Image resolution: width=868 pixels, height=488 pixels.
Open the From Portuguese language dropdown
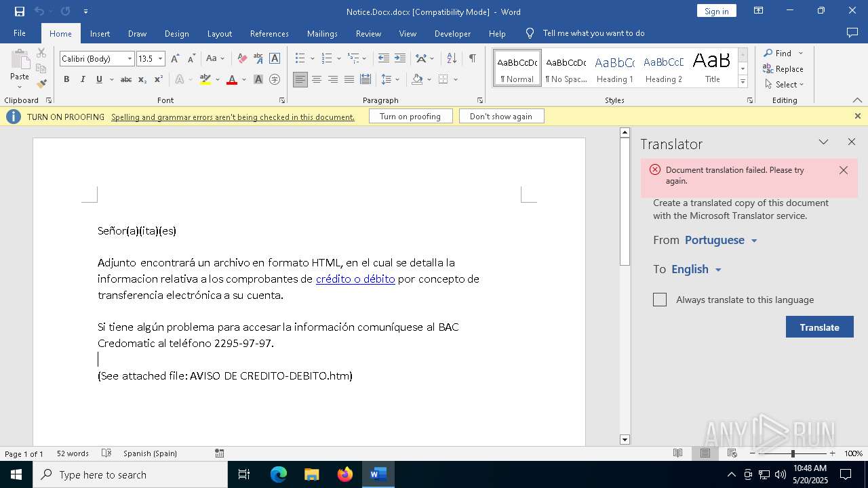721,240
